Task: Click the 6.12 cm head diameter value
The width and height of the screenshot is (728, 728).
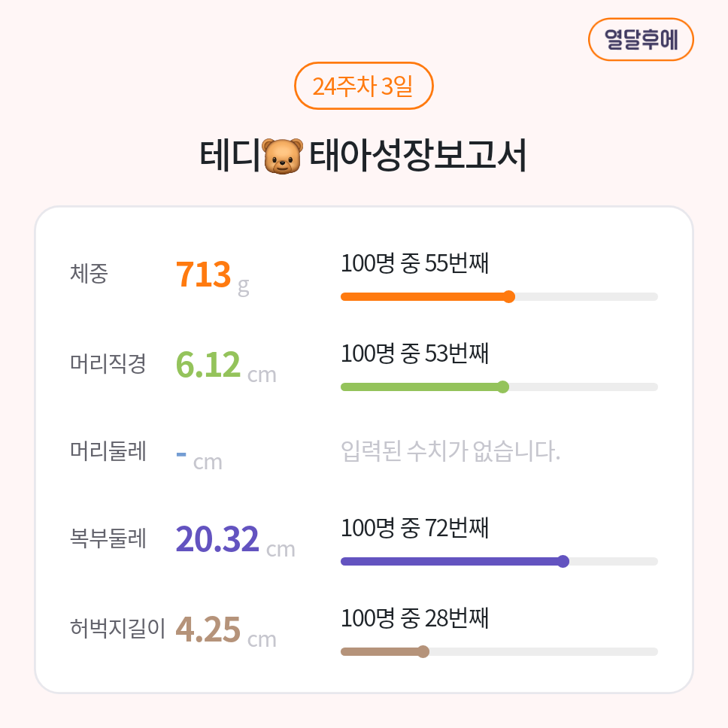Action: pyautogui.click(x=225, y=366)
